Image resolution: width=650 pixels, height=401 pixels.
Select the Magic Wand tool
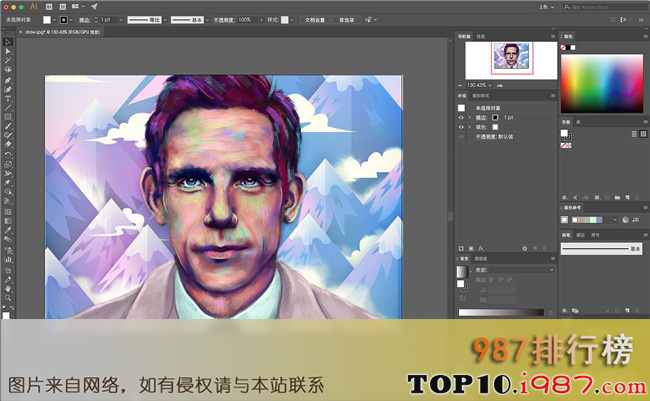click(8, 61)
